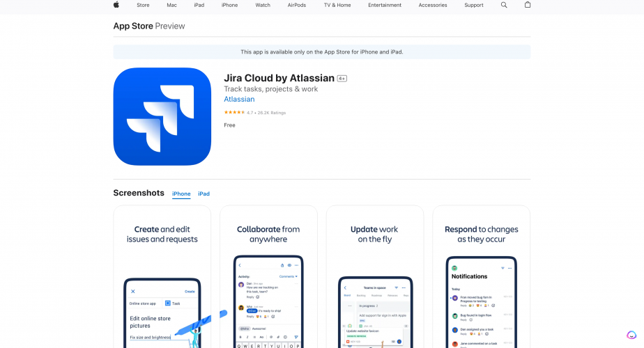This screenshot has height=348, width=644.
Task: Open the Atlassian developer link
Action: (x=239, y=100)
